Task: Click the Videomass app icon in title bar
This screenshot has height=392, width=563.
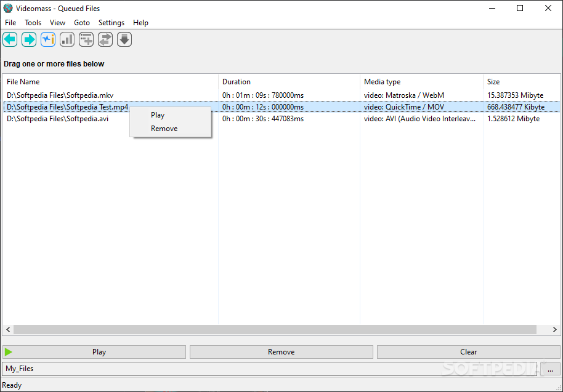Action: [8, 8]
